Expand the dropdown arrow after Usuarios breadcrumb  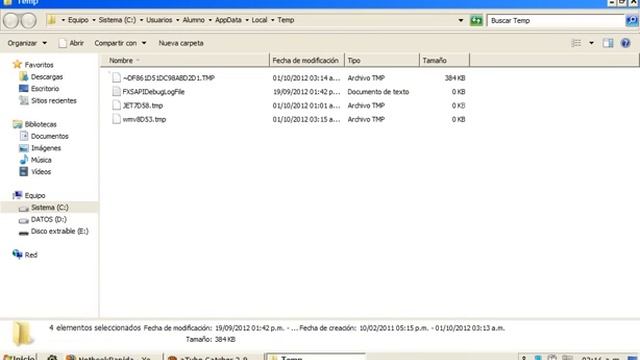coord(178,20)
